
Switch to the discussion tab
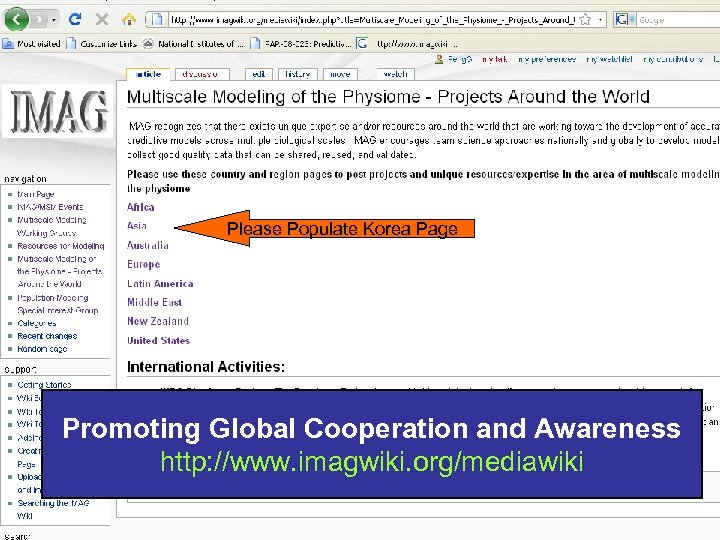click(x=200, y=74)
